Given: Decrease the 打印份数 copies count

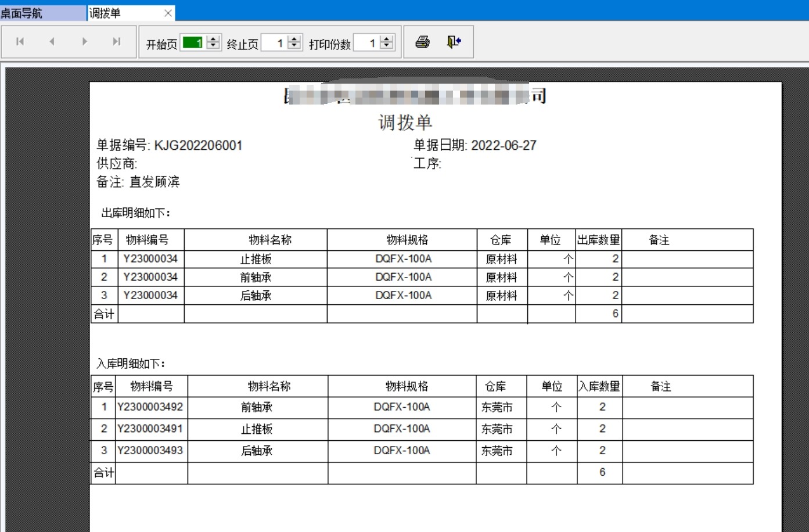Looking at the screenshot, I should pyautogui.click(x=387, y=46).
